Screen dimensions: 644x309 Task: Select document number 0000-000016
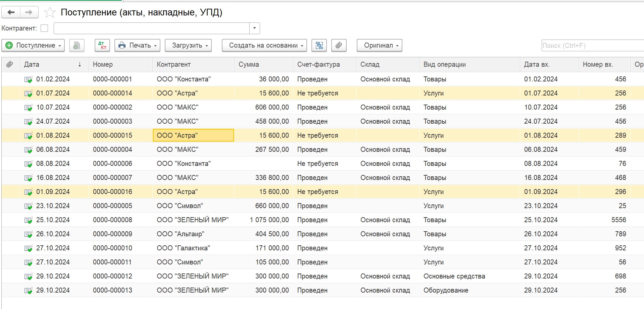click(x=112, y=192)
